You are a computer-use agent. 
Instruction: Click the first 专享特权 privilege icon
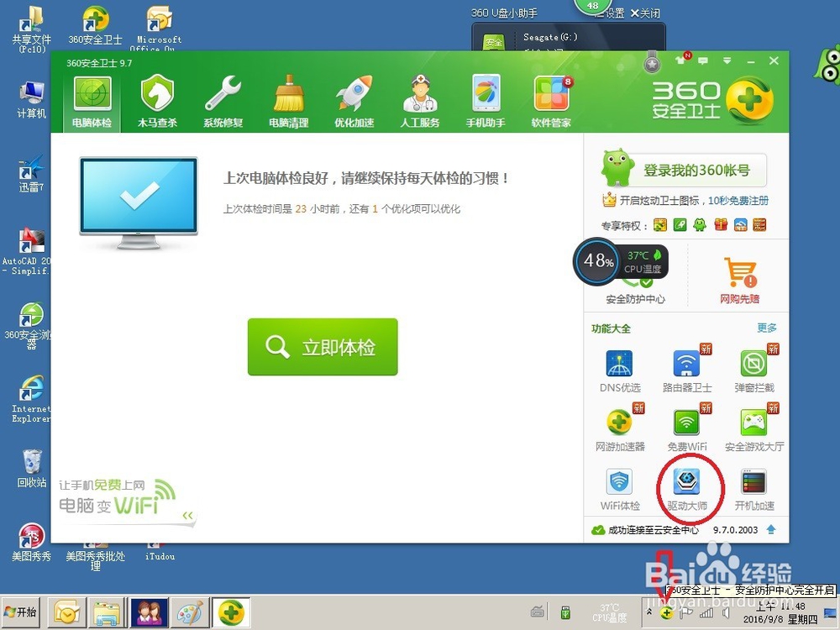pyautogui.click(x=660, y=225)
